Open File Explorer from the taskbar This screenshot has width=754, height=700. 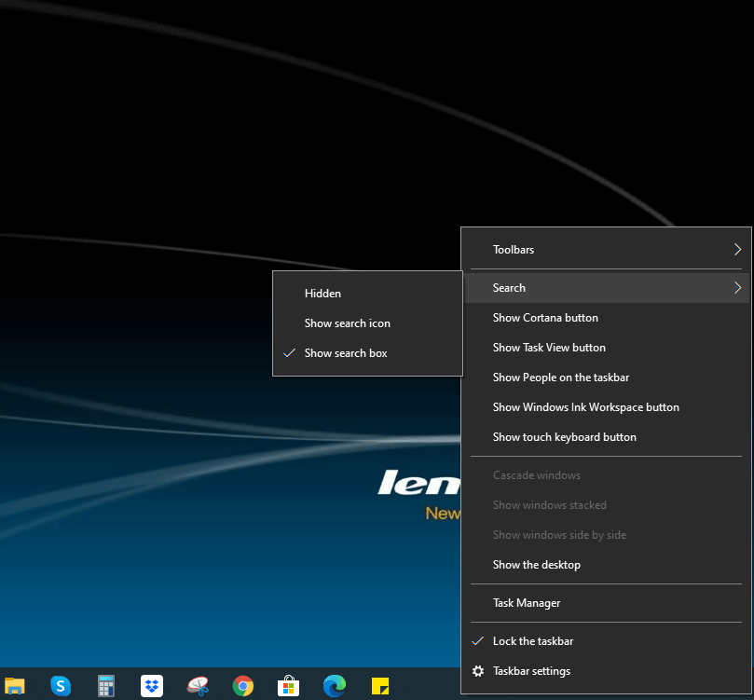coord(14,686)
